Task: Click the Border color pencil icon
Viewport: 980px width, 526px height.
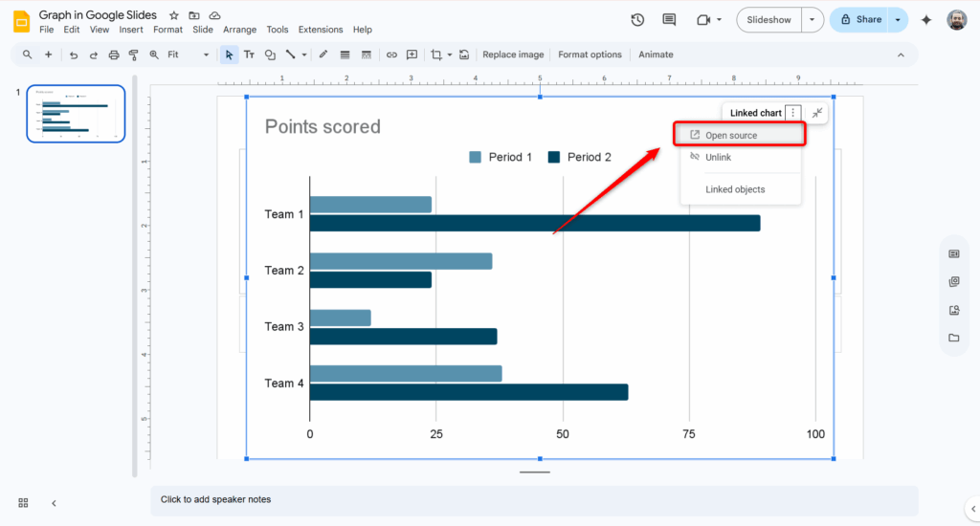Action: click(x=323, y=55)
